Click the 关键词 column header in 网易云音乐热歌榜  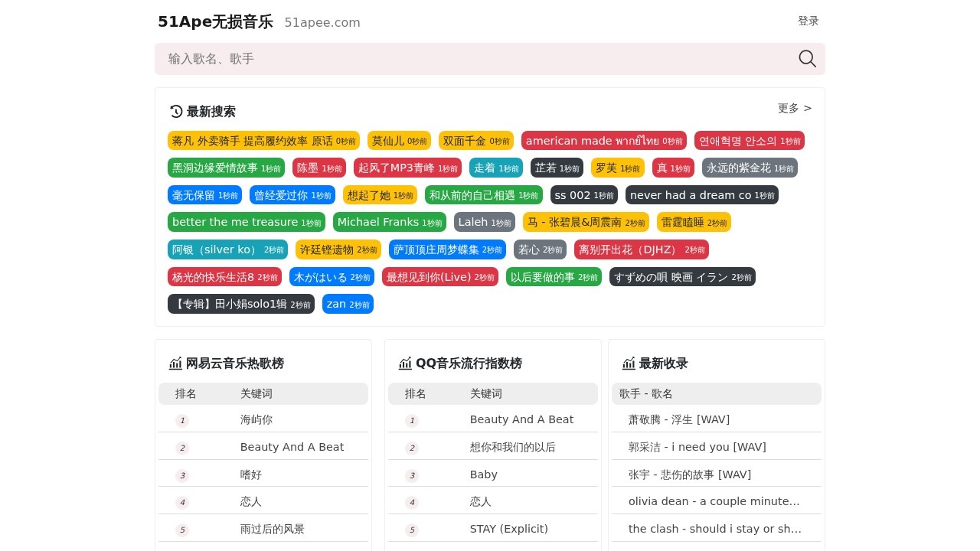point(256,393)
